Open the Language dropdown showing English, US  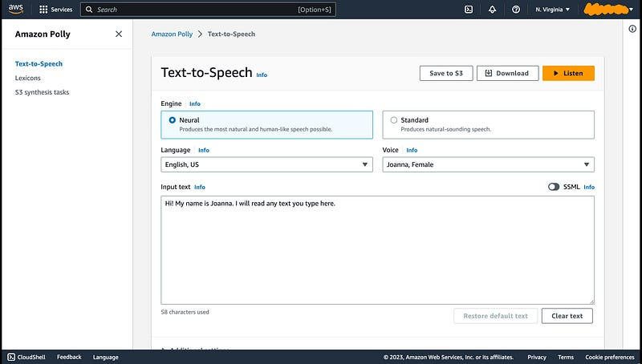[x=266, y=164]
